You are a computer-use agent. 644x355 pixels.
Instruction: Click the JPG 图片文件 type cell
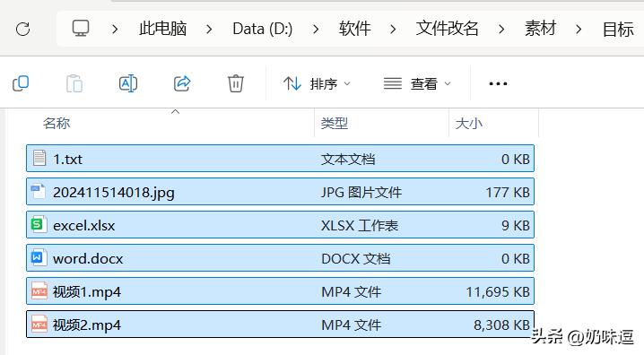pyautogui.click(x=361, y=192)
